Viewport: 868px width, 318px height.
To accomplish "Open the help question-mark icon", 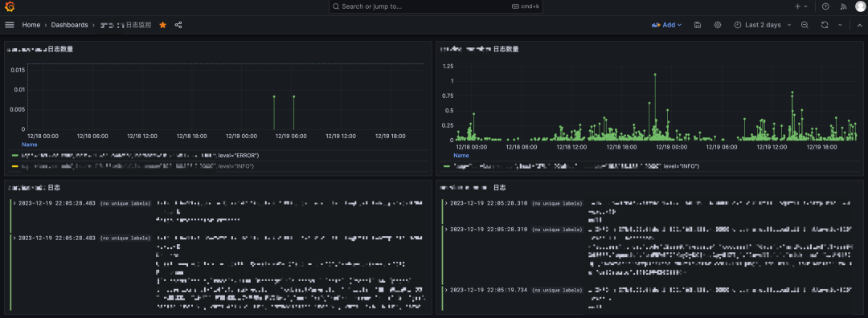I will point(826,6).
